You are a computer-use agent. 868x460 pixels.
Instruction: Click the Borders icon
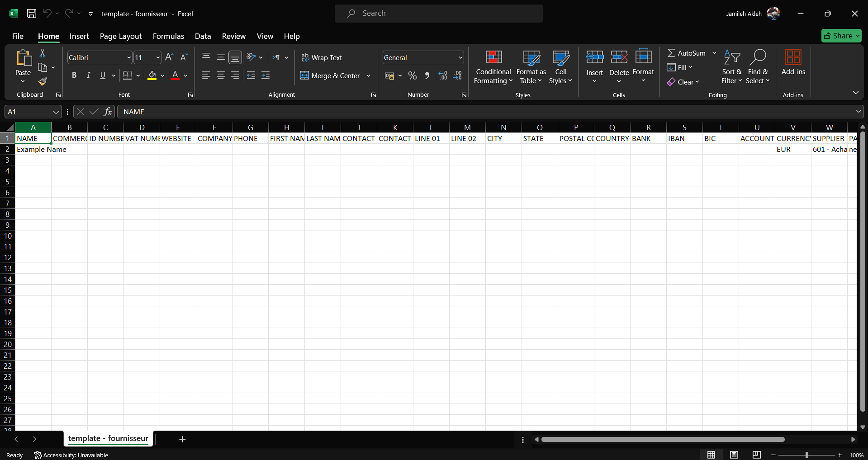[128, 75]
